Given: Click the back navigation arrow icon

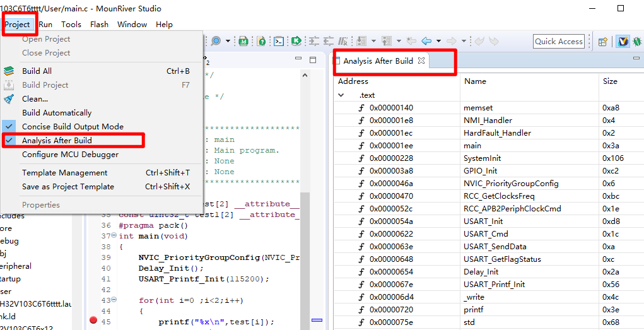Looking at the screenshot, I should coord(427,41).
